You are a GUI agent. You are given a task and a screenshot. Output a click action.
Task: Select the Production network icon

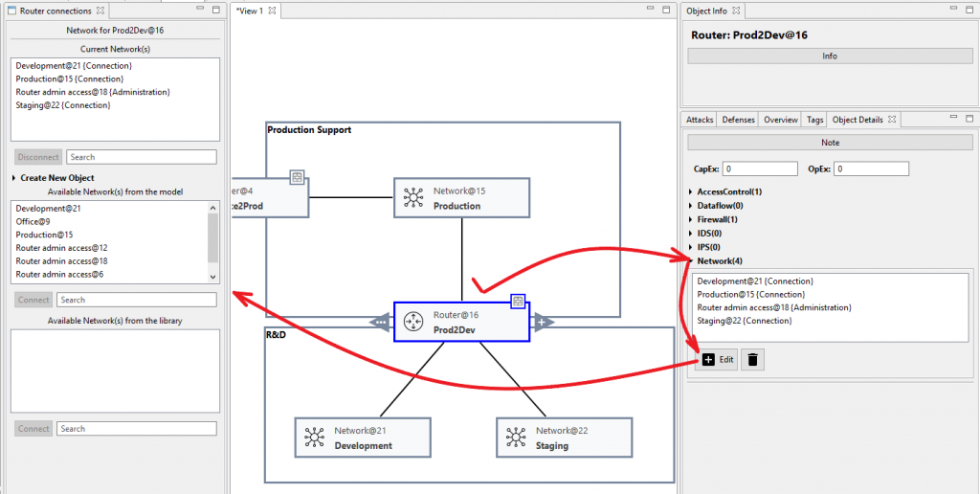click(x=413, y=197)
